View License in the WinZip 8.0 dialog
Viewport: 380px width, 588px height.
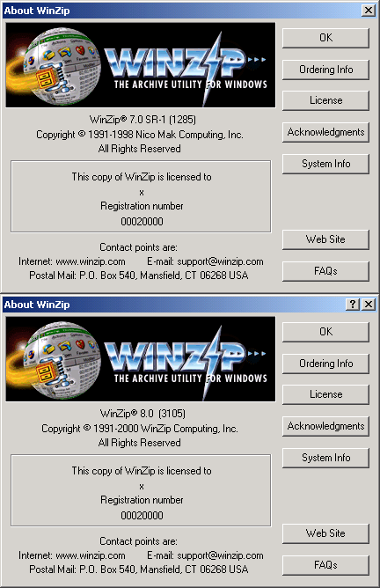point(325,394)
